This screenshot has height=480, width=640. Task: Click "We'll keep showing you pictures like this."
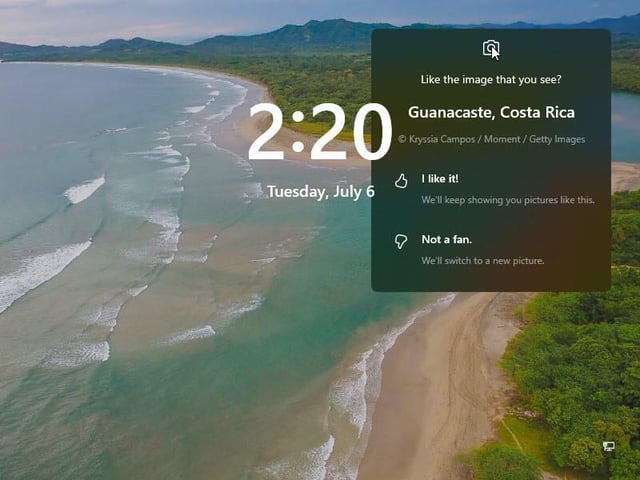[508, 200]
